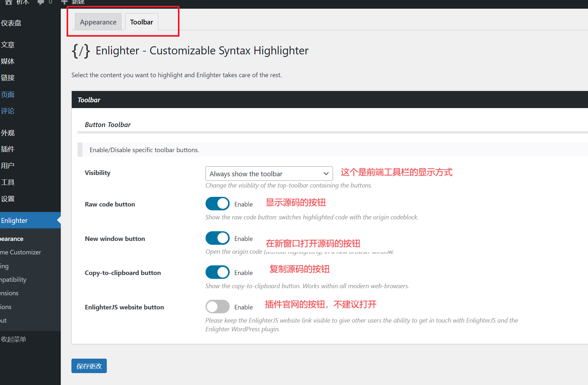This screenshot has width=588, height=385.
Task: Click the Raw code button label
Action: point(110,204)
